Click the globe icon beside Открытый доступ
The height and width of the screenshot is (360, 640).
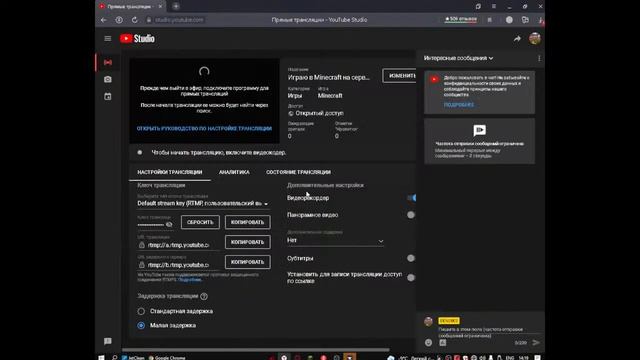pos(291,113)
